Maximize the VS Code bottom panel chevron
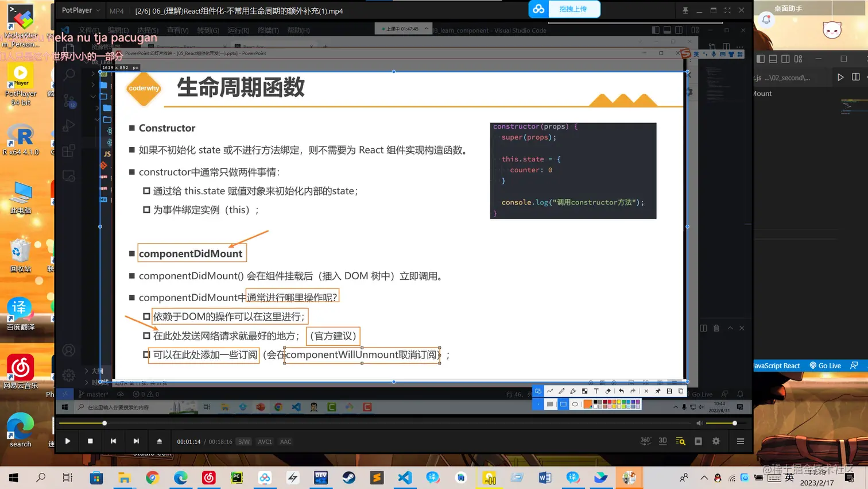The image size is (868, 489). tap(730, 328)
